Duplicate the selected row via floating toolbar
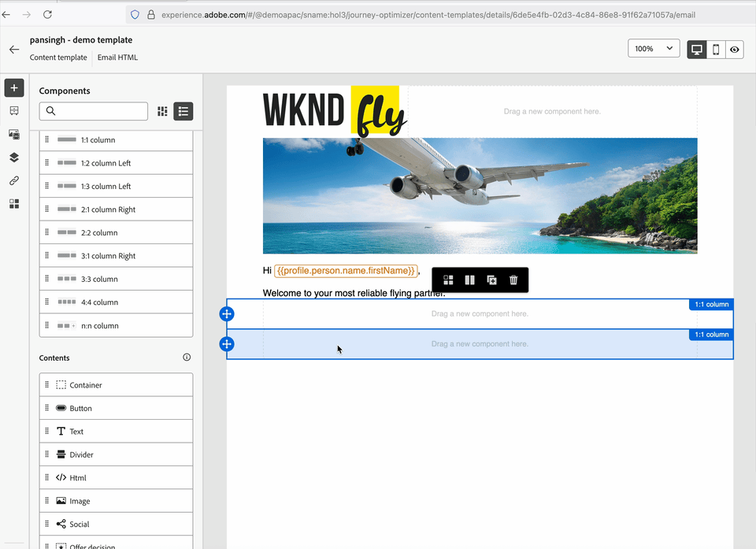Screen dimensions: 756x549 point(491,280)
